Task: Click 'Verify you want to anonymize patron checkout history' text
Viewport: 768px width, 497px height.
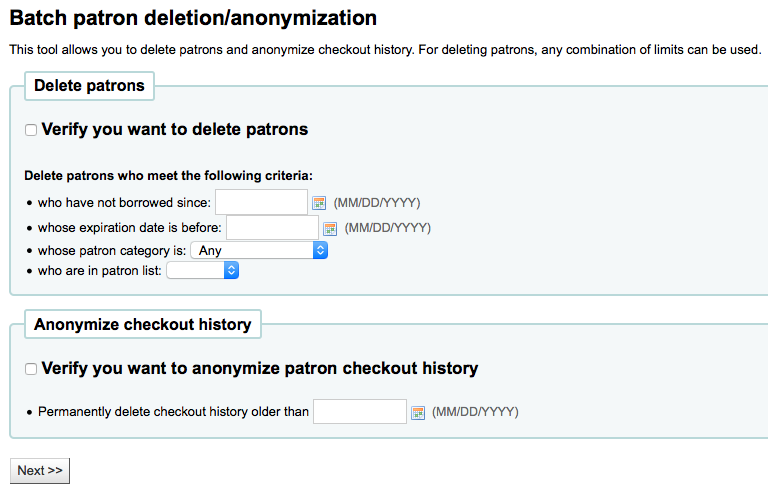Action: tap(260, 368)
